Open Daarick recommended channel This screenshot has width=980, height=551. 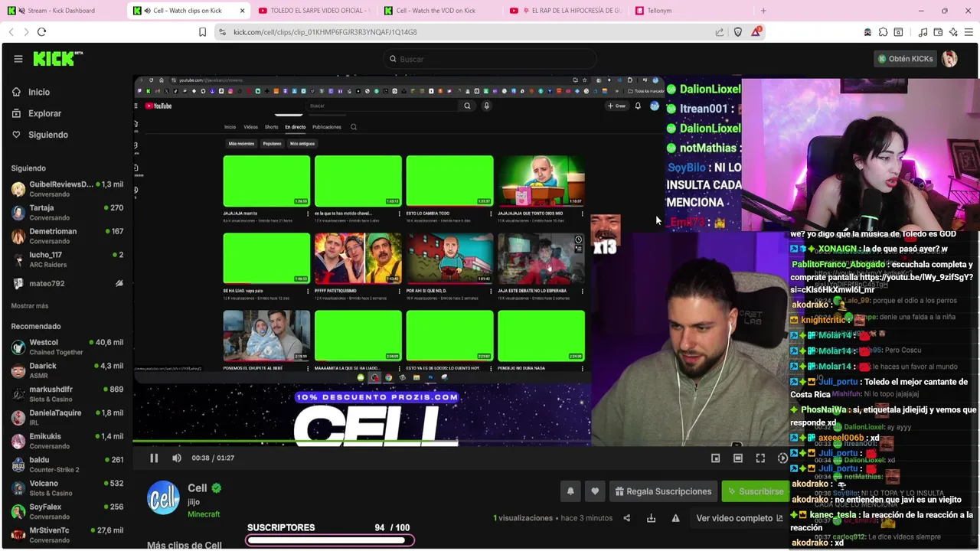(67, 370)
